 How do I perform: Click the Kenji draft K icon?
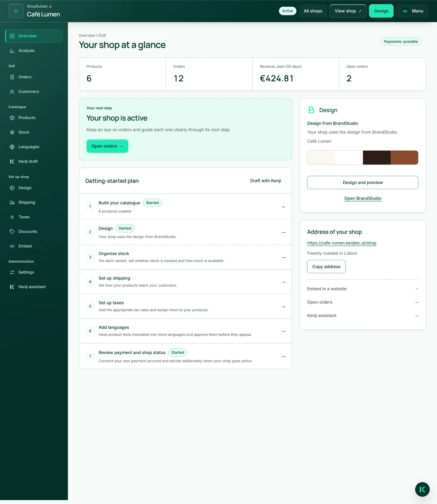coord(12,162)
